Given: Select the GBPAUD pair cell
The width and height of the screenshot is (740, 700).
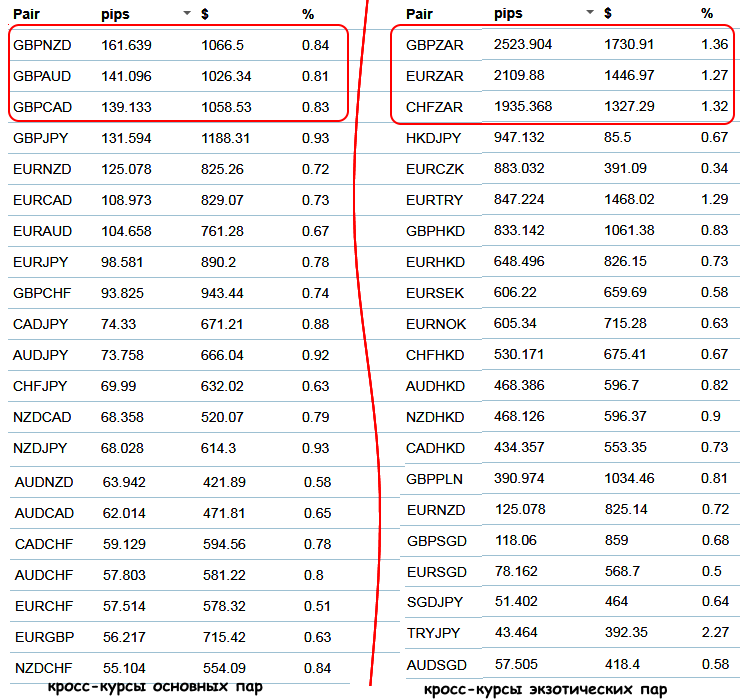Looking at the screenshot, I should tap(42, 76).
